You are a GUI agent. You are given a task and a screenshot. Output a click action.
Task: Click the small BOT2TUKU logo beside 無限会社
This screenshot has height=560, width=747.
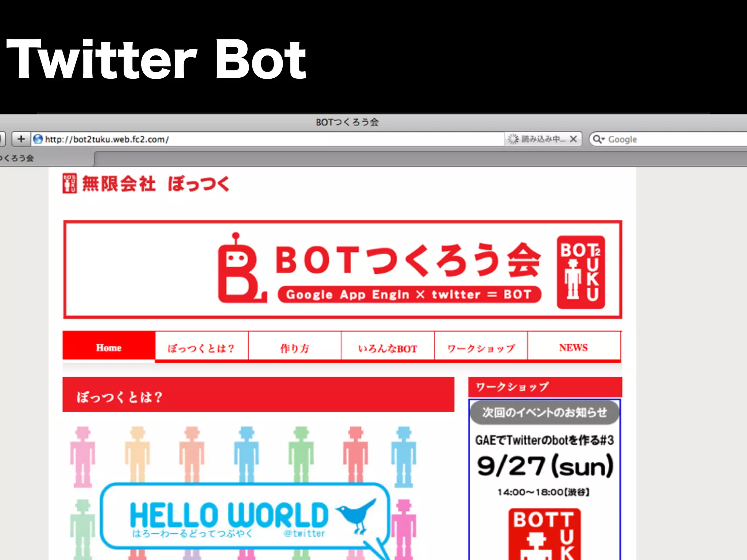click(x=69, y=183)
